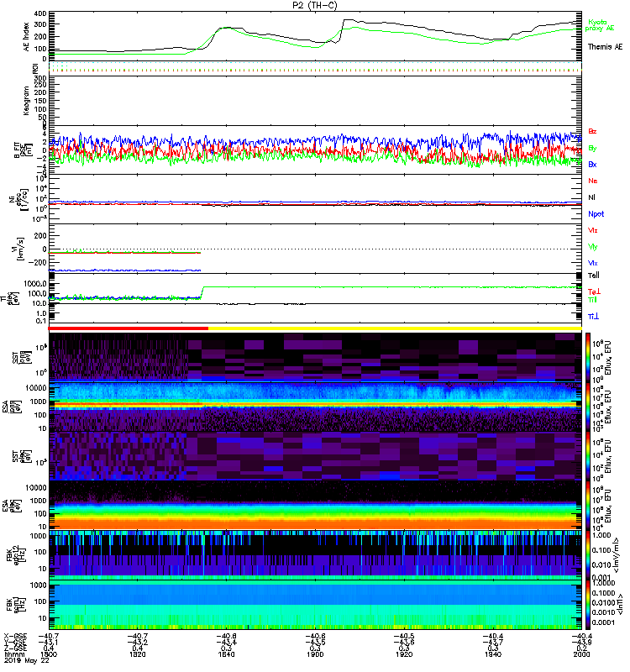
Task: Click the 100.0 tick on Ti axis
Action: 37,293
